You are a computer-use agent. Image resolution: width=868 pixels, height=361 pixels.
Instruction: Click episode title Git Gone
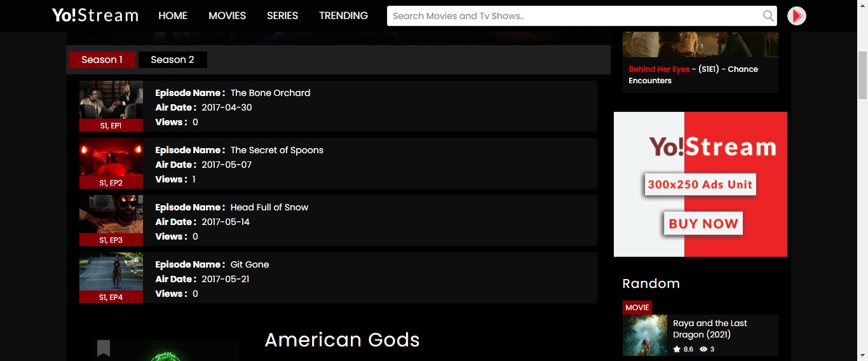pyautogui.click(x=250, y=264)
